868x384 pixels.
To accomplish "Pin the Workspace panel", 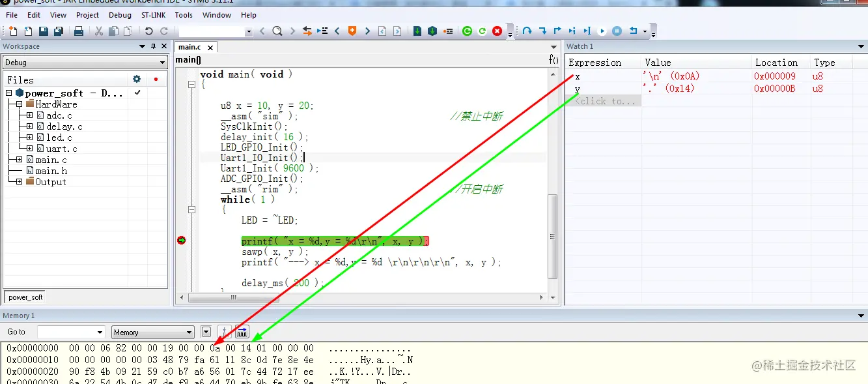I will click(153, 46).
